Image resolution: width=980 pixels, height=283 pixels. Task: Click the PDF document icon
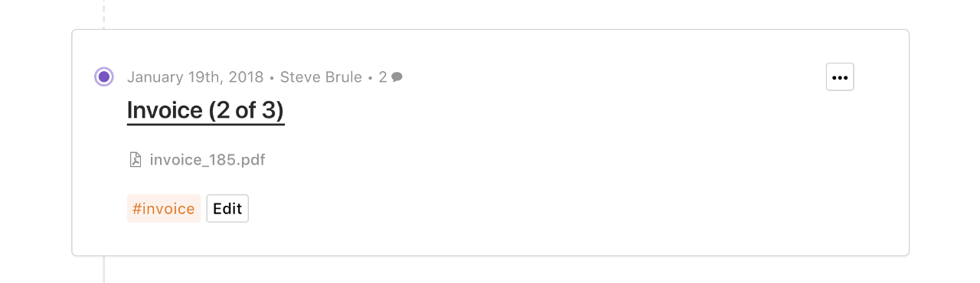pos(136,160)
